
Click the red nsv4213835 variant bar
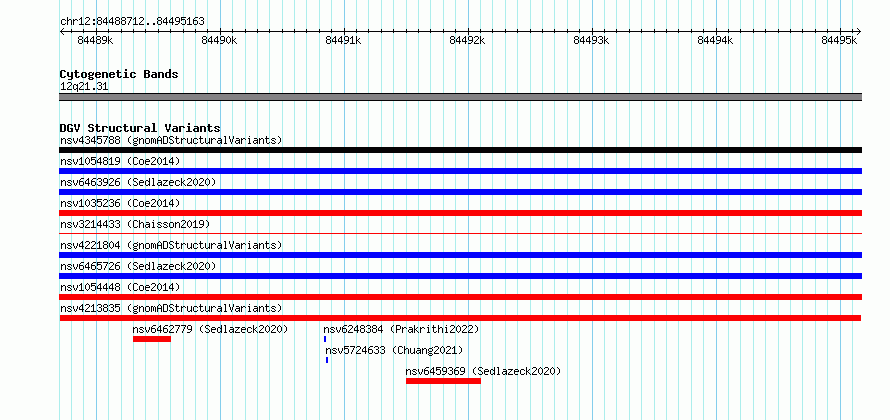(460, 318)
